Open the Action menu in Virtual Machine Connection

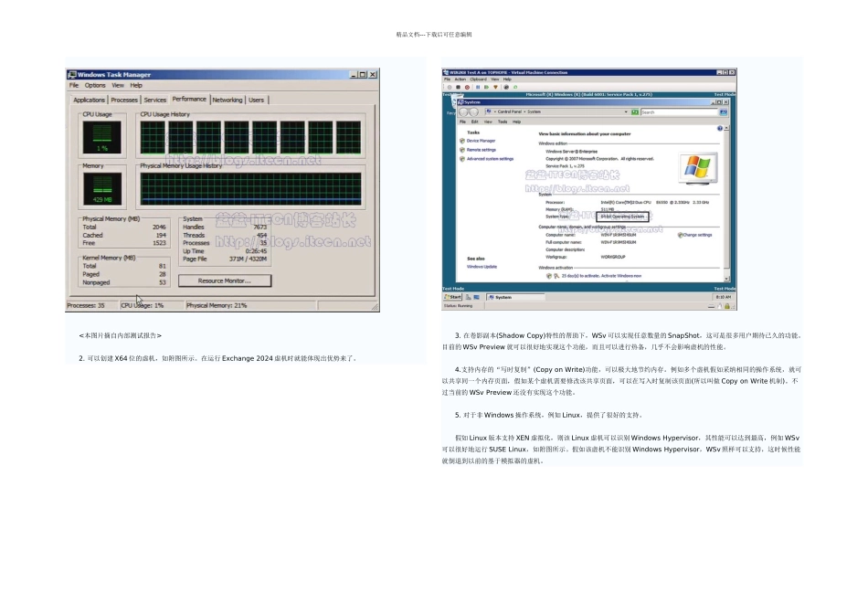click(460, 79)
